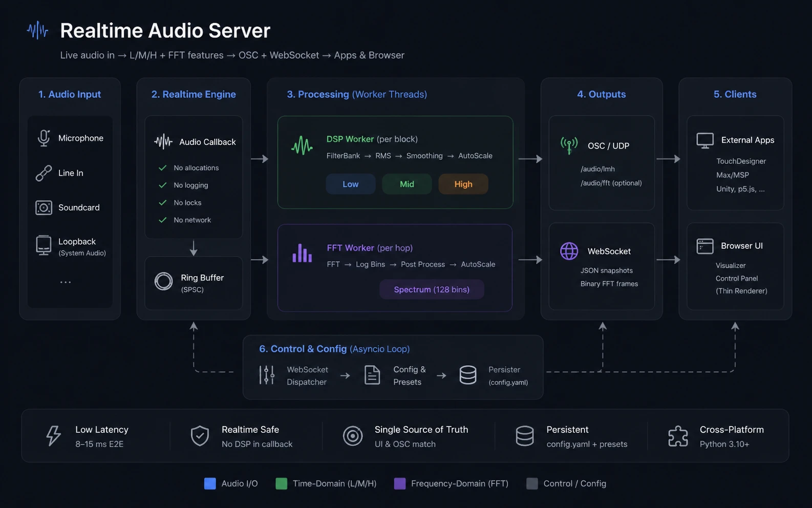Click the No allocations checkmark
Image resolution: width=812 pixels, height=508 pixels.
(163, 168)
